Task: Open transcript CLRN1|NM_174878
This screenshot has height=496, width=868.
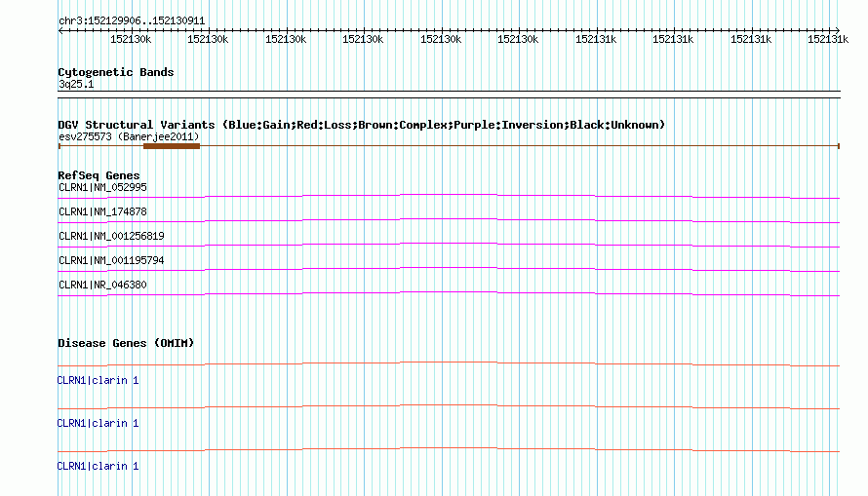Action: (102, 211)
